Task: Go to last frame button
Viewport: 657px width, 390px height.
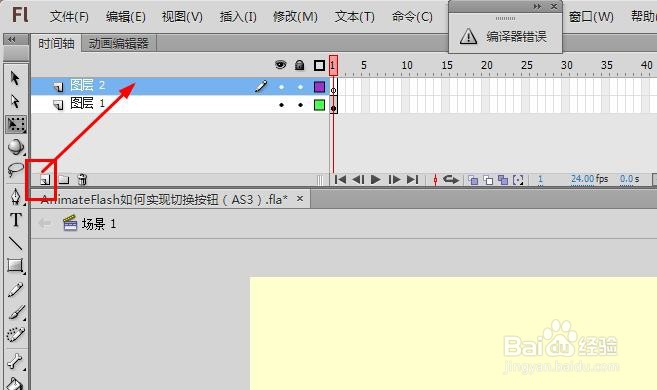Action: [413, 180]
